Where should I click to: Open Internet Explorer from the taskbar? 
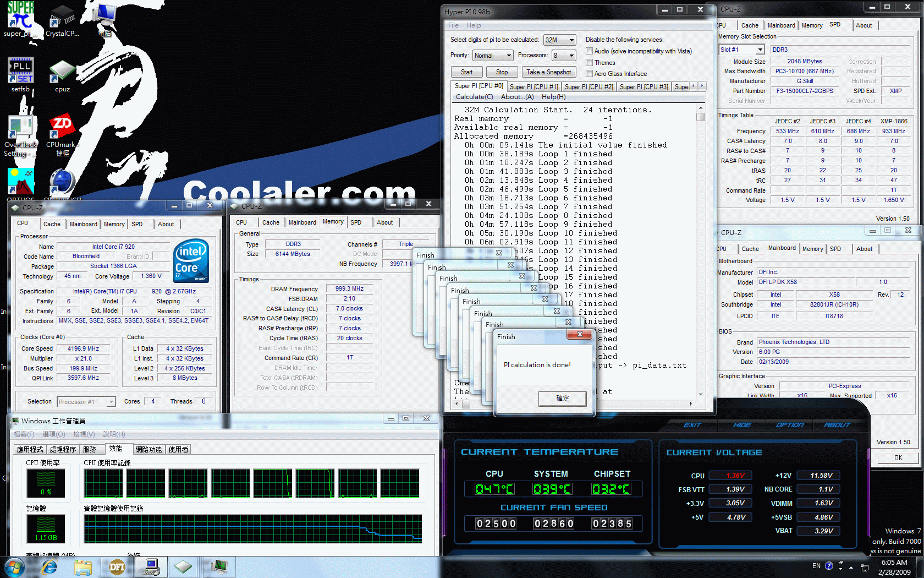pos(50,567)
